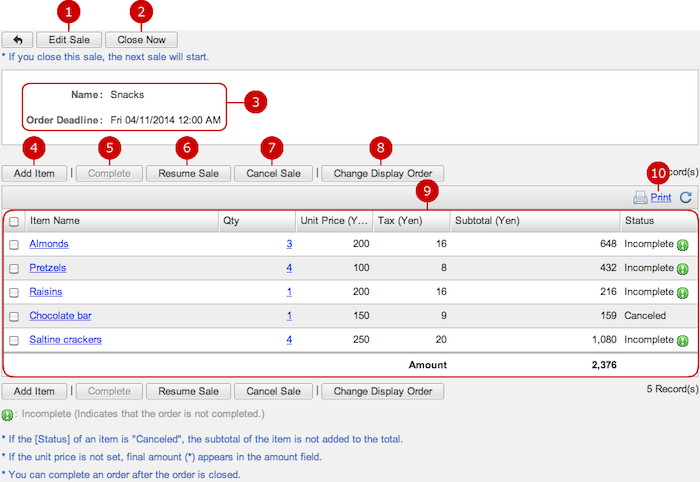Viewport: 700px width, 482px height.
Task: Click the quantity 1 link for Raisins
Action: 289,292
